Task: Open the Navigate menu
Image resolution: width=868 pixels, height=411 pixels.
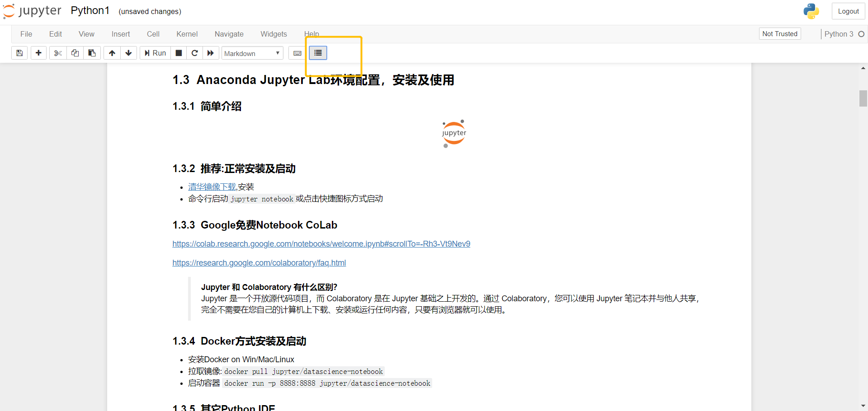Action: pyautogui.click(x=229, y=34)
